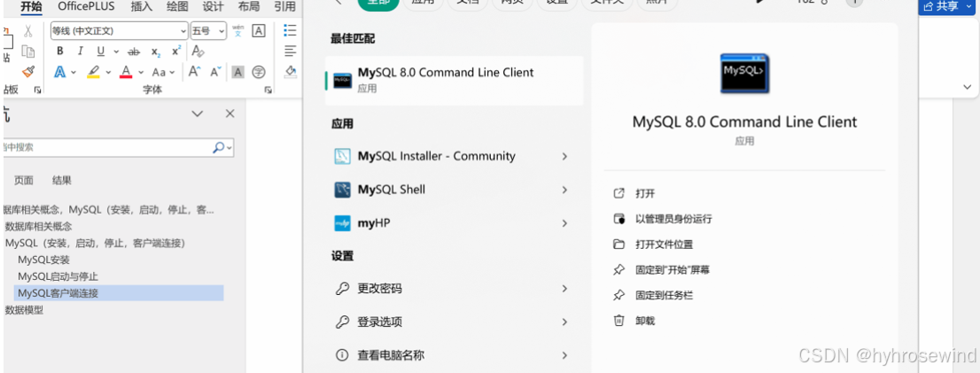Viewport: 980px width, 373px height.
Task: Toggle Strikethrough formatting in Word
Action: click(134, 52)
